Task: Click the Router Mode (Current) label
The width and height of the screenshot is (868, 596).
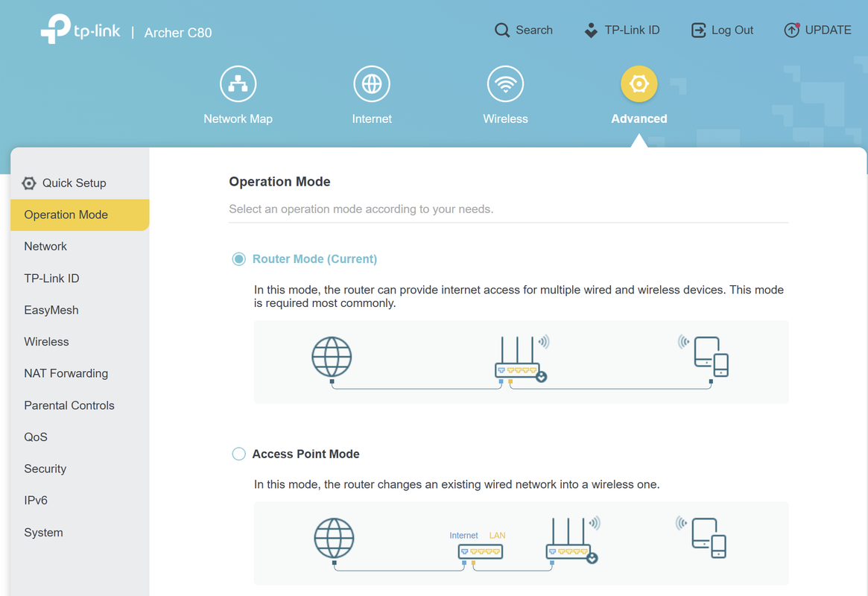Action: 314,259
